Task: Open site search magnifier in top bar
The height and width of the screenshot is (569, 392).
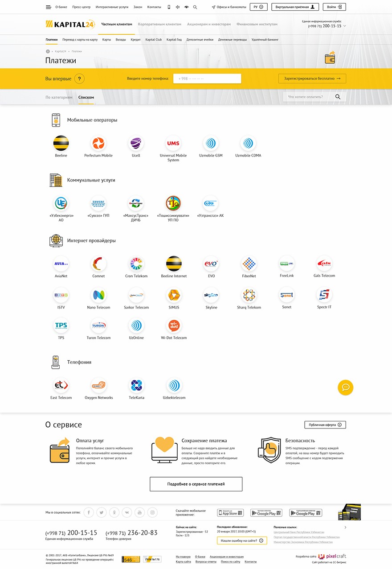Action: click(x=195, y=7)
